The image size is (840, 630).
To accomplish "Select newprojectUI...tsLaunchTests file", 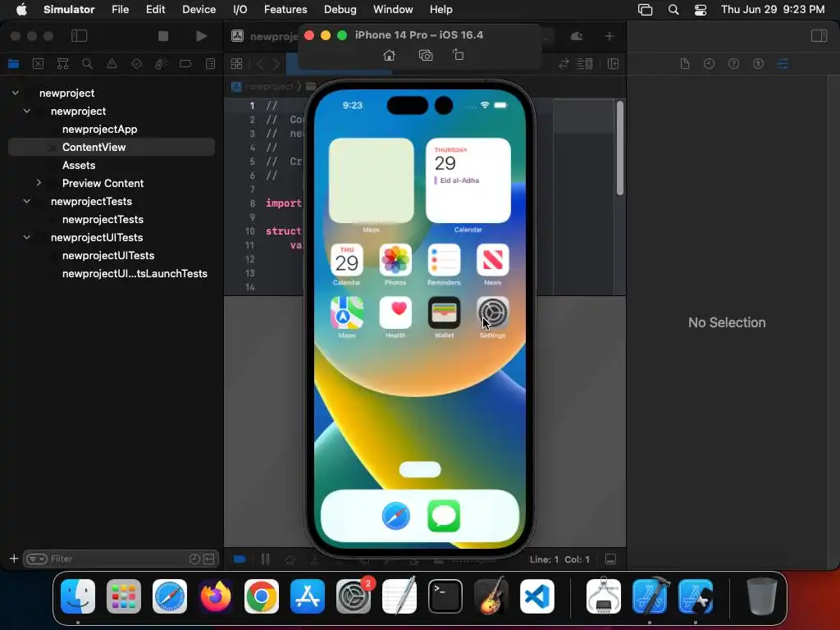I will click(x=135, y=273).
